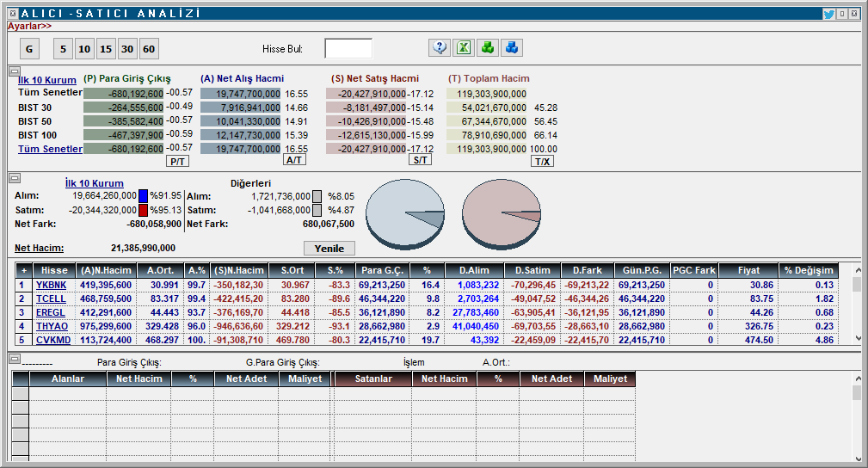The image size is (868, 468).
Task: Open Ilk 10 Kurum link above Alım
Action: click(x=94, y=183)
